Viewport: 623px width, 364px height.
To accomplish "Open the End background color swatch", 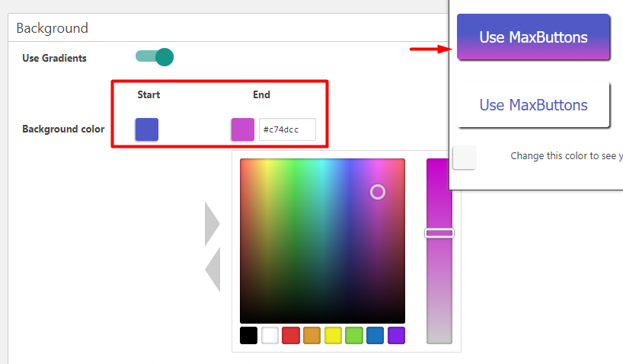I will pyautogui.click(x=243, y=129).
